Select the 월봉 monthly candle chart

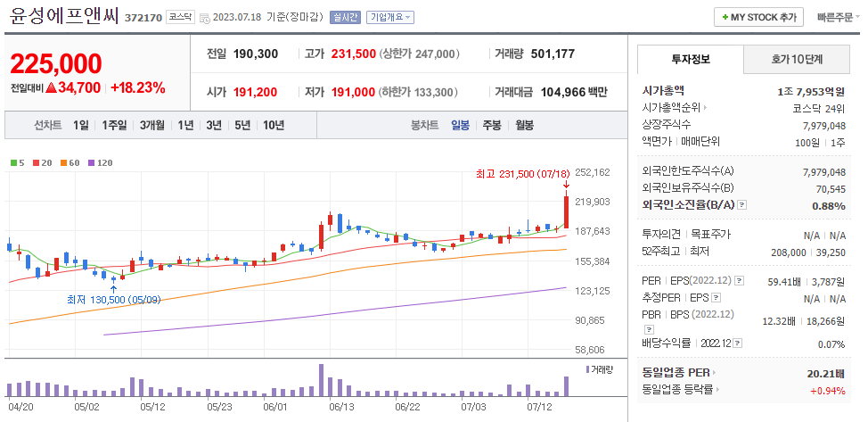(x=524, y=125)
